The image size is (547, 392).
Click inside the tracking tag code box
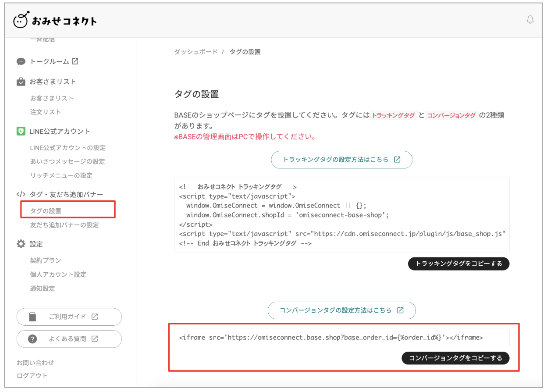[342, 215]
